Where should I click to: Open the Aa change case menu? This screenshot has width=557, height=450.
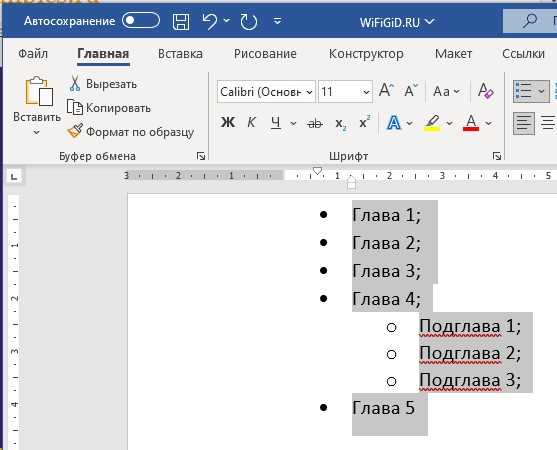(x=447, y=92)
